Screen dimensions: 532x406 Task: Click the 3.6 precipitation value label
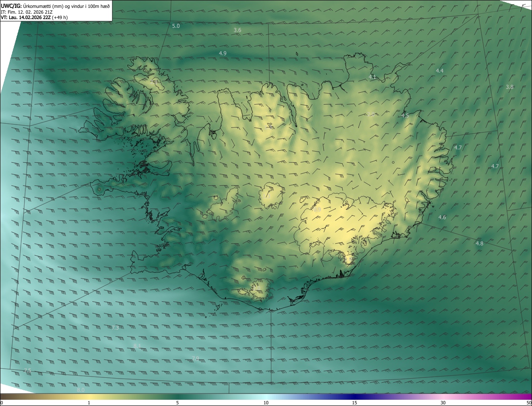(x=237, y=30)
